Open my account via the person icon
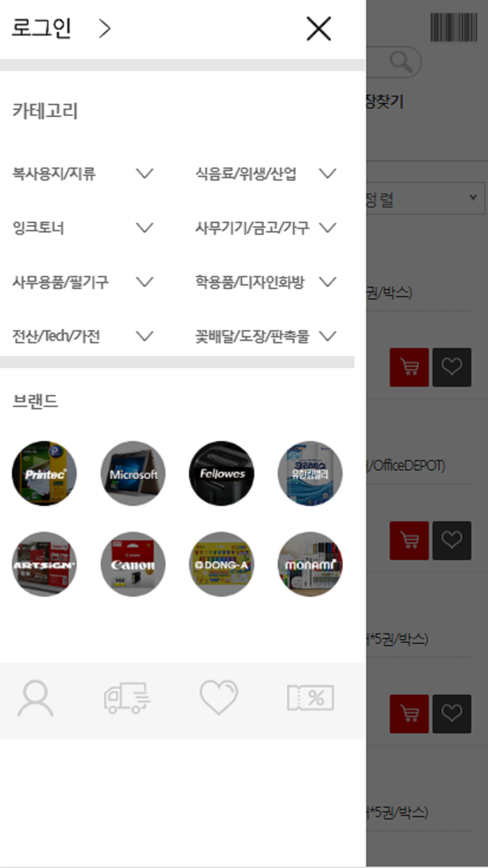Image resolution: width=488 pixels, height=868 pixels. tap(36, 698)
